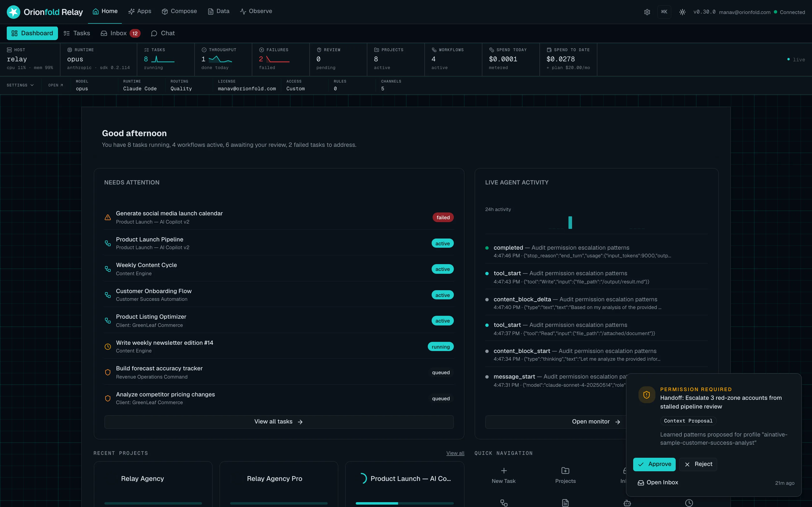Click the Product Launch project progress bar
The width and height of the screenshot is (812, 507).
click(x=405, y=503)
